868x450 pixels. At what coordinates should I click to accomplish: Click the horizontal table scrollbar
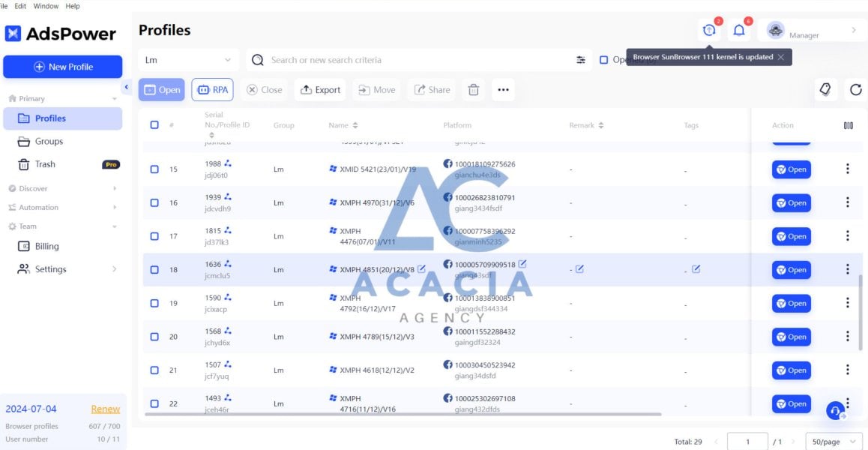point(403,414)
